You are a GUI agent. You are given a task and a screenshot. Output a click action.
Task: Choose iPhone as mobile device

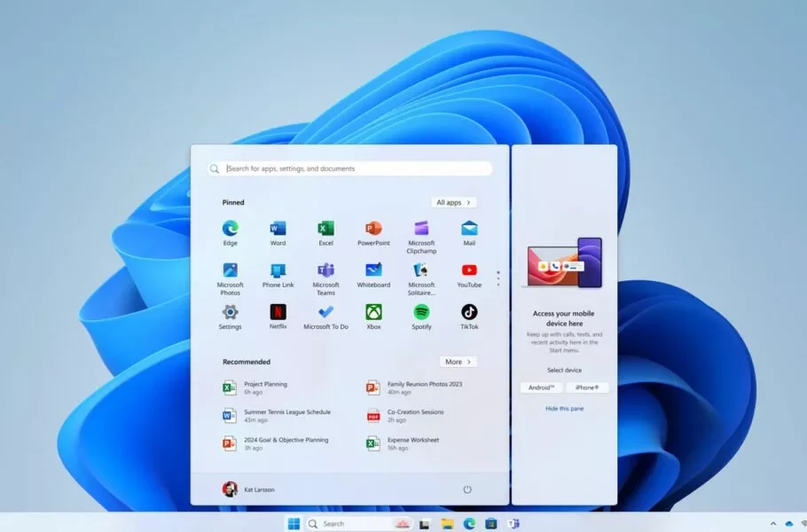coord(587,387)
